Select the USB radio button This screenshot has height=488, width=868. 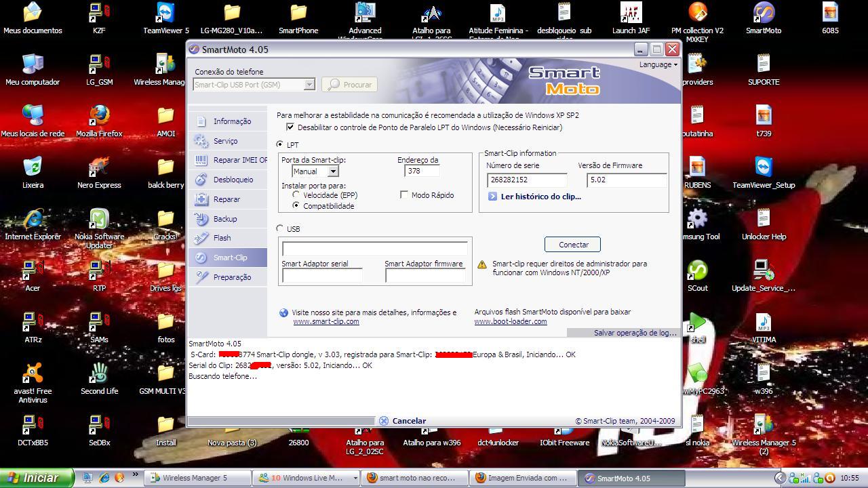pyautogui.click(x=280, y=228)
